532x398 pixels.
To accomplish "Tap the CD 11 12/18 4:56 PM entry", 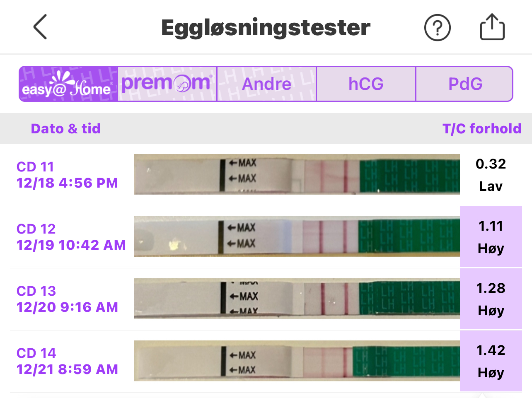I will [67, 175].
